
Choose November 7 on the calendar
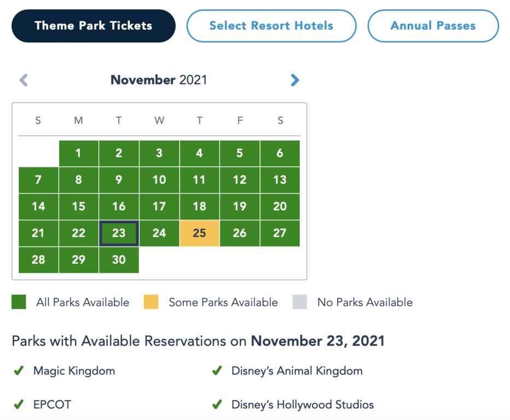38,180
